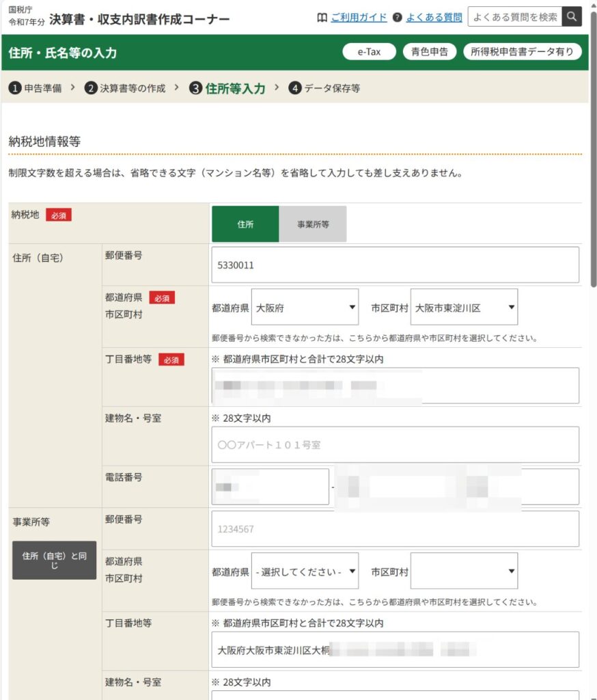
Task: Click the 青色申告 badge in the header
Action: click(430, 52)
